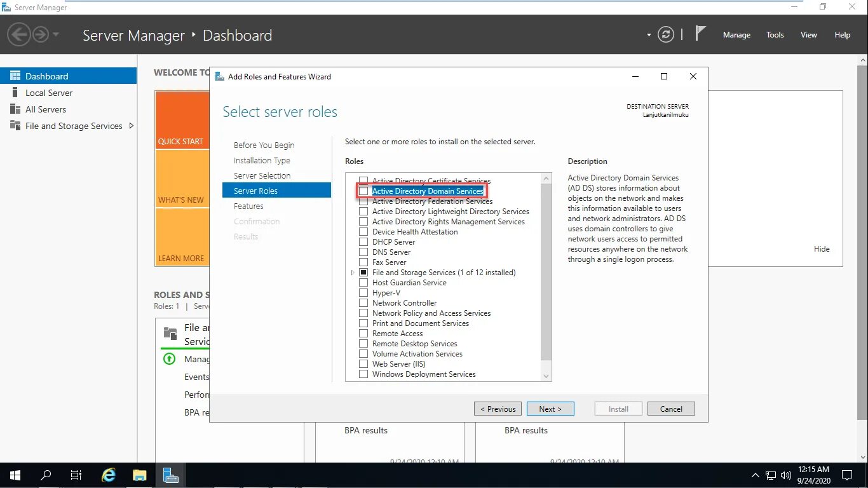Enable the DNS Server role checkbox
Screen dimensions: 868x488
pyautogui.click(x=363, y=252)
